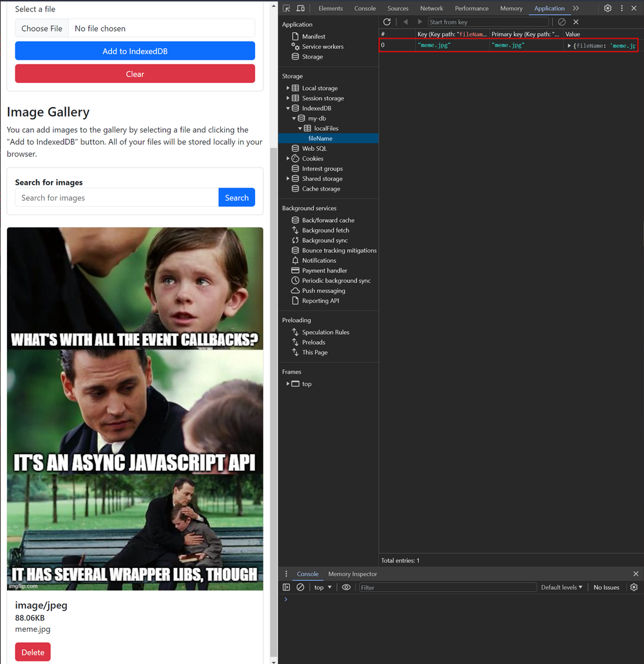Viewport: 644px width, 664px height.
Task: Click the clear console icon
Action: 300,587
